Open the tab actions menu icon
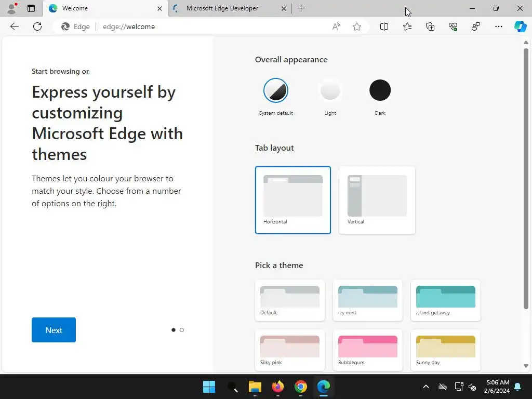 [x=31, y=8]
